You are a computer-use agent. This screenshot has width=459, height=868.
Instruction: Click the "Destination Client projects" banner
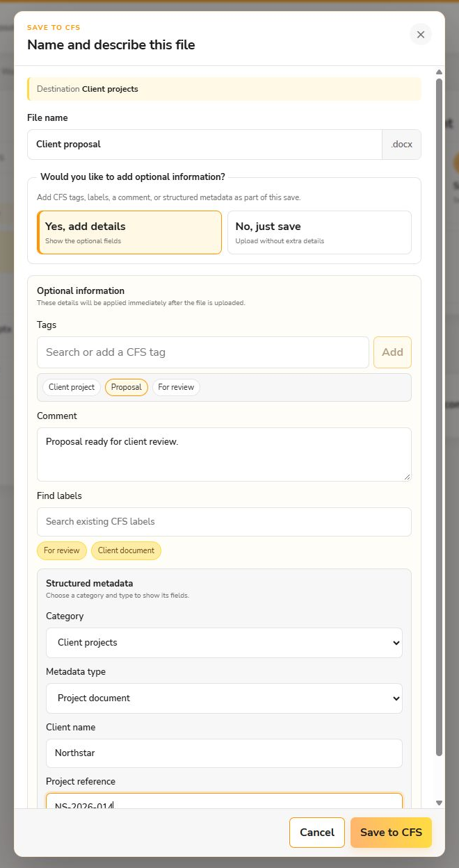224,89
